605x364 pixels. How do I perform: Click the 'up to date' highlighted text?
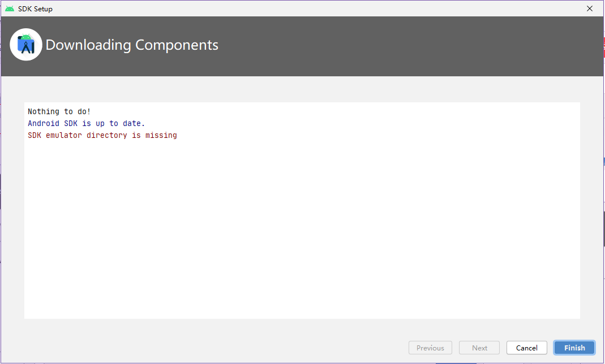click(x=120, y=123)
